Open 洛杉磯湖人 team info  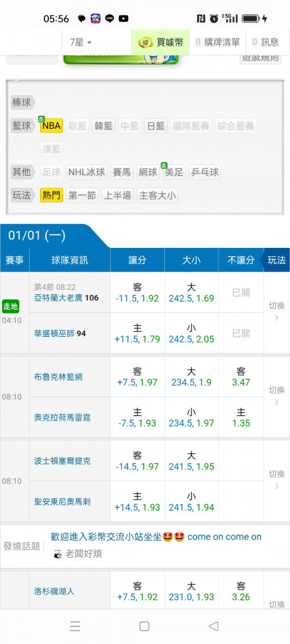53,591
